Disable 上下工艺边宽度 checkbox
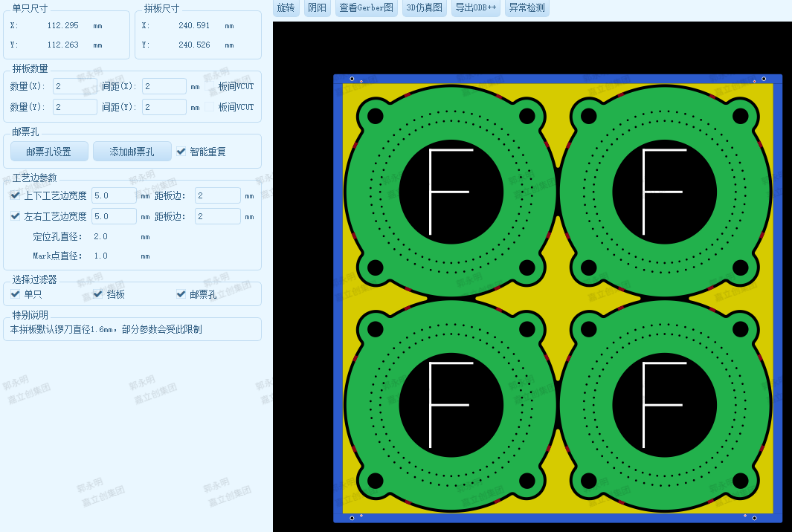The width and height of the screenshot is (792, 532). (x=16, y=195)
